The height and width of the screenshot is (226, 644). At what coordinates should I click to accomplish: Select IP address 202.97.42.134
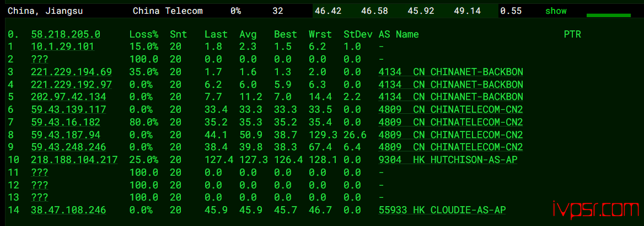coord(69,97)
